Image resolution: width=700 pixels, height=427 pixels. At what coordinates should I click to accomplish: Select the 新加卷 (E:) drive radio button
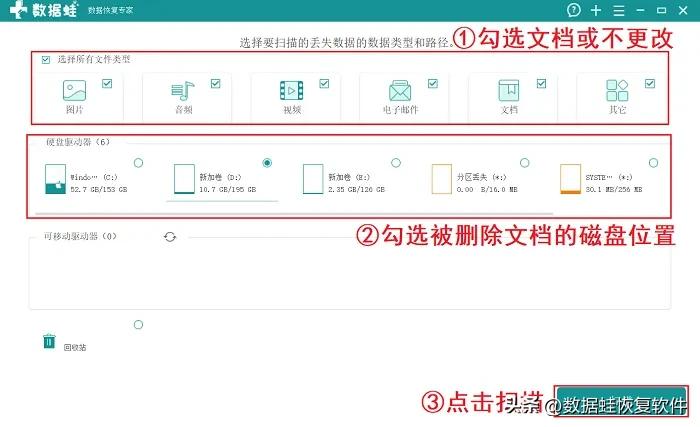[x=396, y=163]
